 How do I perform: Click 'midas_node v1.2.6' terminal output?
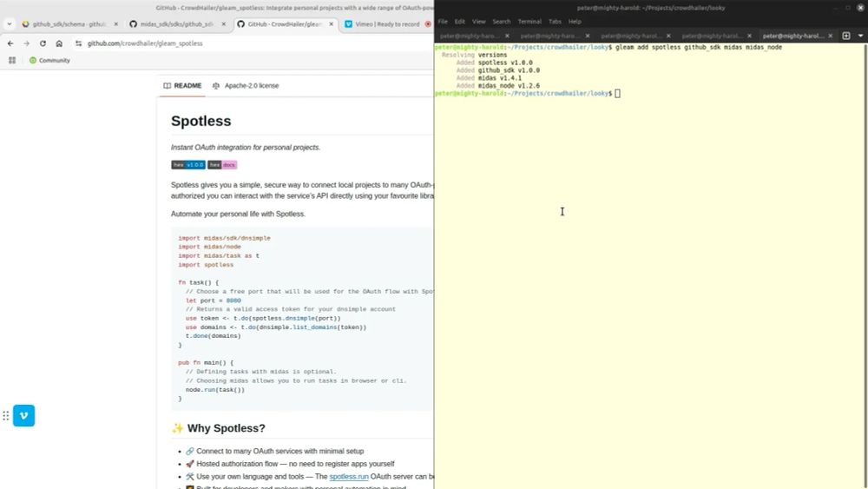click(509, 86)
